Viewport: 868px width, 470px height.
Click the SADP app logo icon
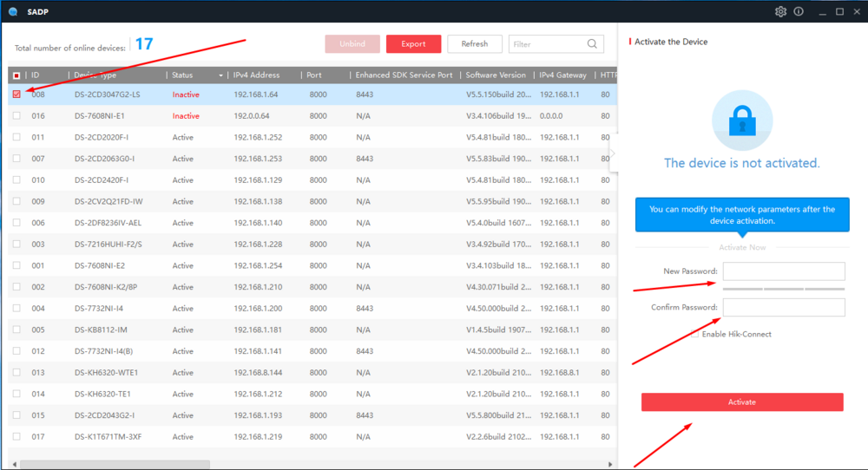[x=13, y=11]
